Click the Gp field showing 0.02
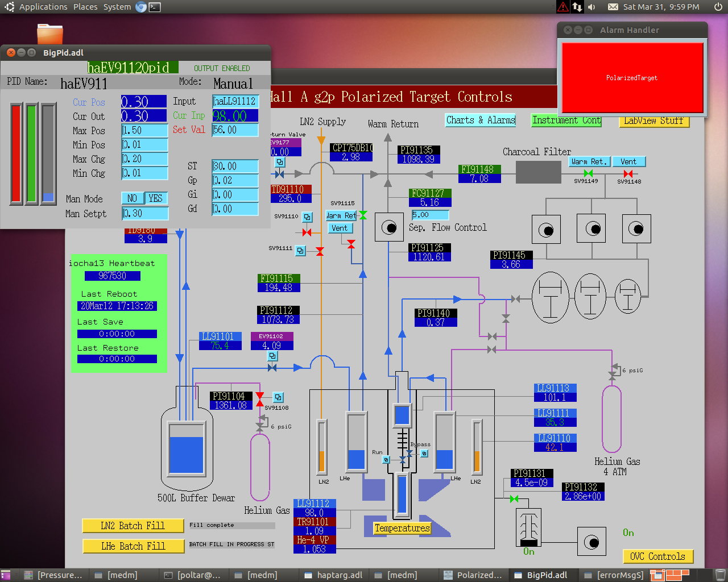728x582 pixels. coord(235,181)
